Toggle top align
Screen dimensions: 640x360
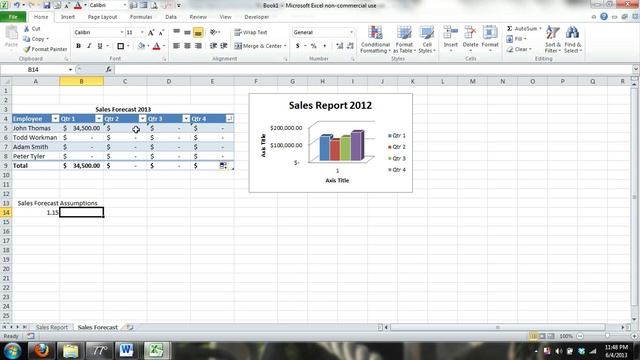[176, 33]
